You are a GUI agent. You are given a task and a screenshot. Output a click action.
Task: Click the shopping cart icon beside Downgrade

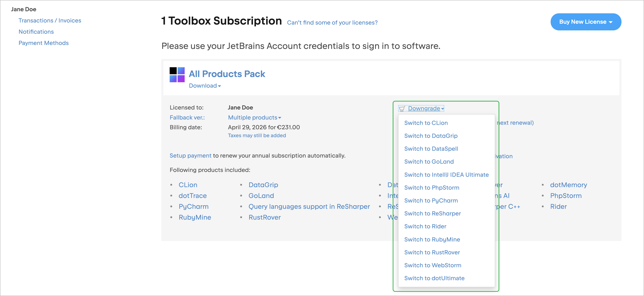point(402,108)
